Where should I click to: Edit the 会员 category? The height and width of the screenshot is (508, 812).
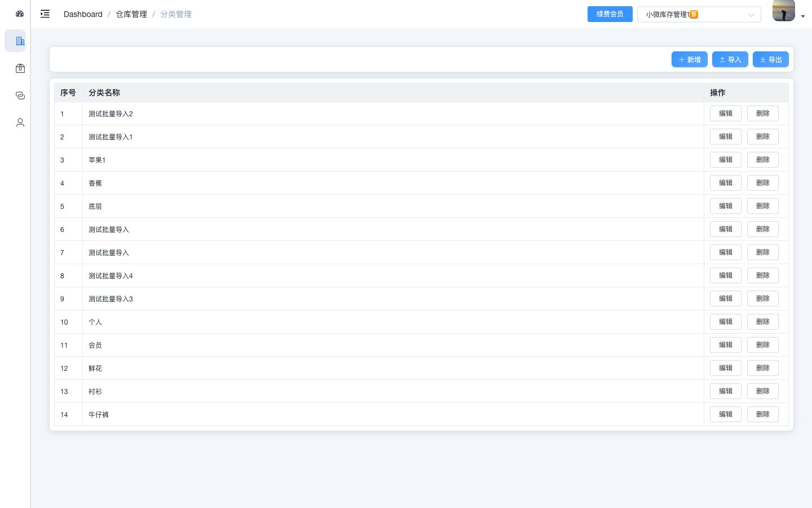coord(726,345)
